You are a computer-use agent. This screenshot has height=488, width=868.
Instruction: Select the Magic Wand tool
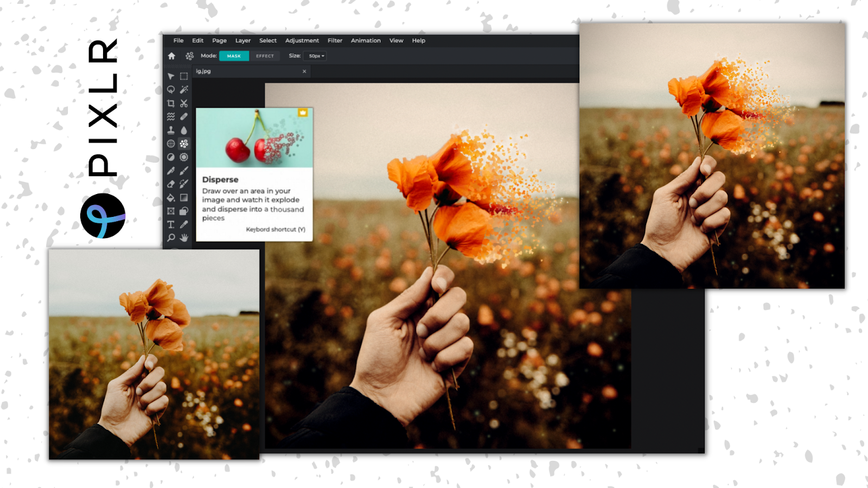point(184,89)
